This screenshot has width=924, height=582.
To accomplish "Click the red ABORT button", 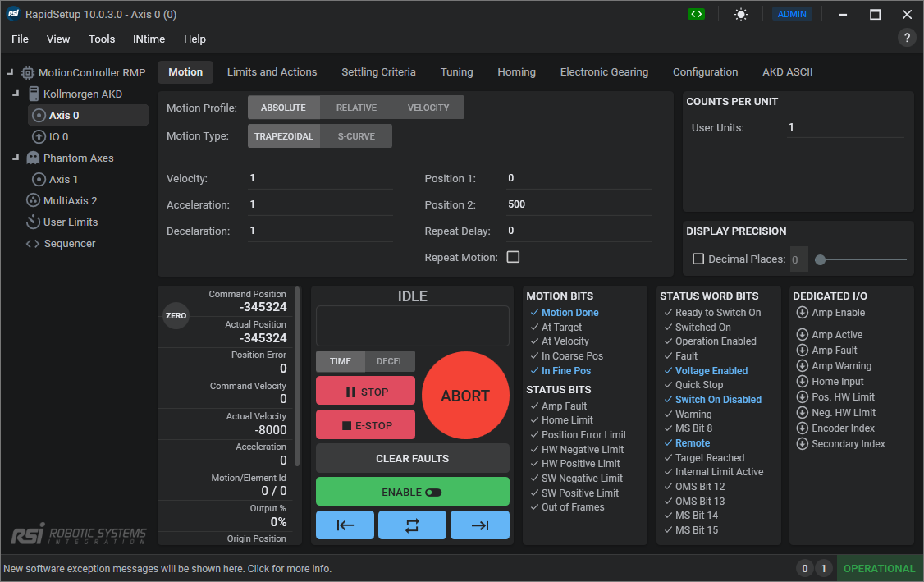I will [x=465, y=396].
